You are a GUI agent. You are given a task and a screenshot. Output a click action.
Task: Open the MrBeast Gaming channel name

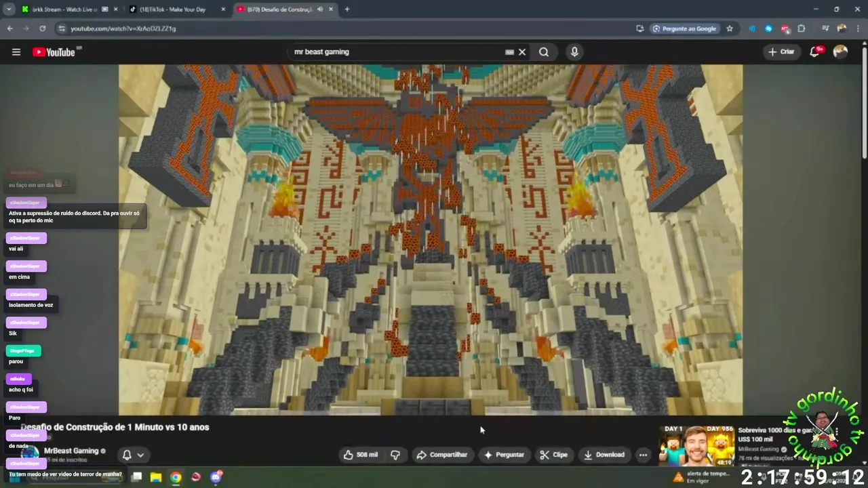pyautogui.click(x=71, y=451)
